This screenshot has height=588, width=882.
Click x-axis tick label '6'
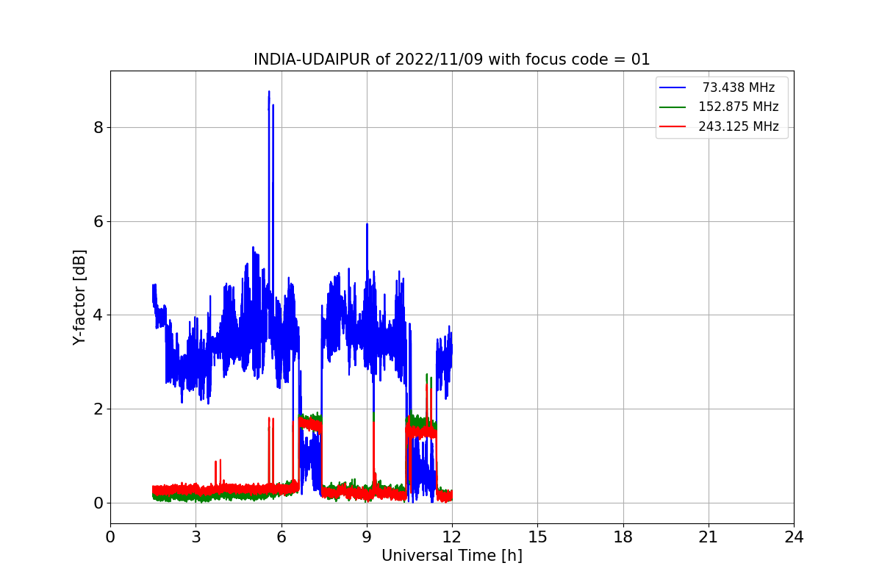pyautogui.click(x=281, y=537)
